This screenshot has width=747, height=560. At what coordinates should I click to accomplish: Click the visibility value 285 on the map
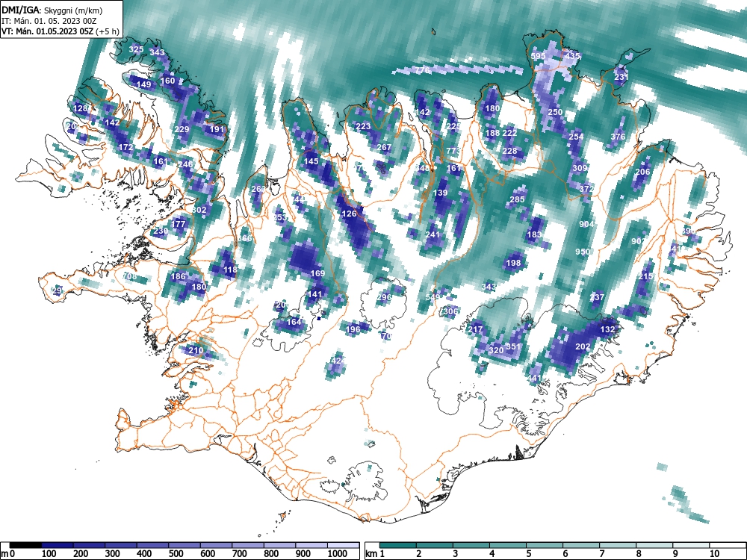pos(518,199)
